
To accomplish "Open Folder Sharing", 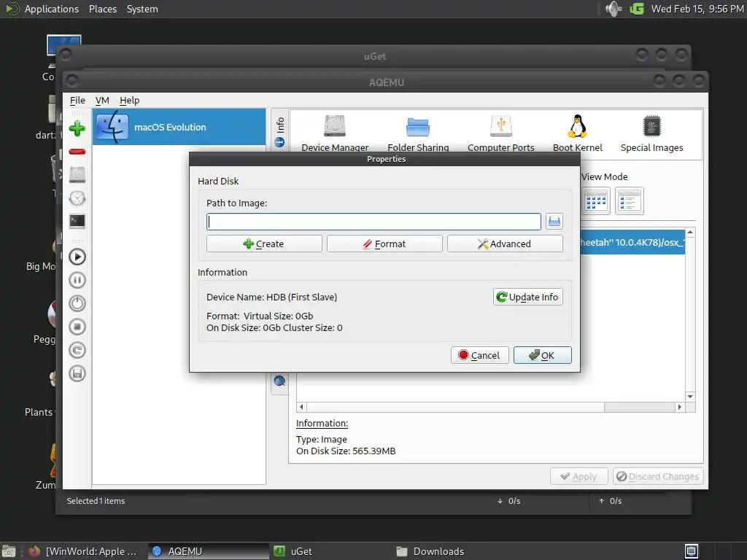I will 418,133.
